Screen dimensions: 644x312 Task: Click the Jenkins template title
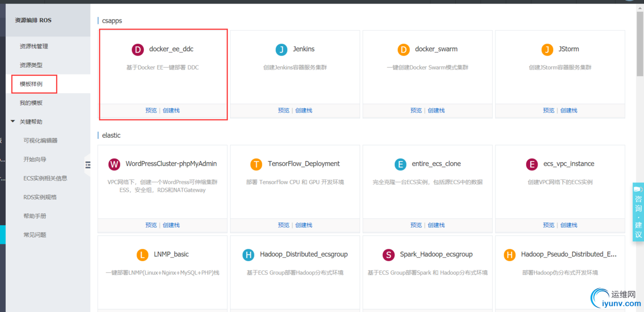tap(304, 49)
